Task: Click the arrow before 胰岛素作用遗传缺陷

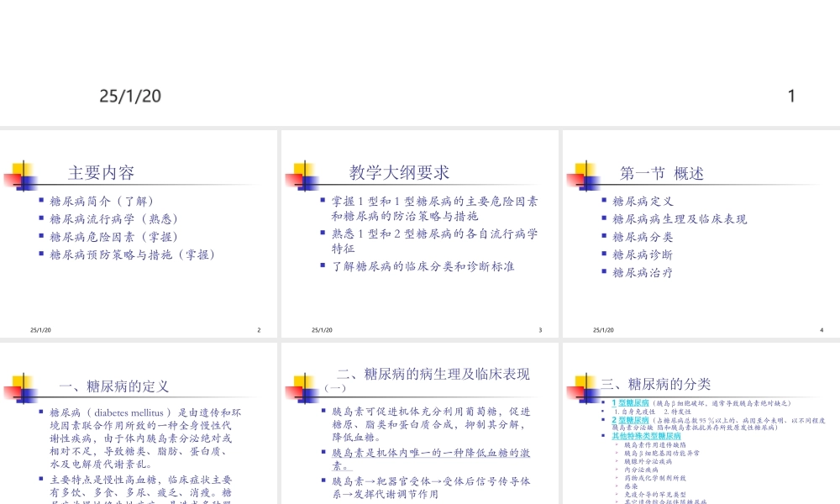Action: coord(617,444)
